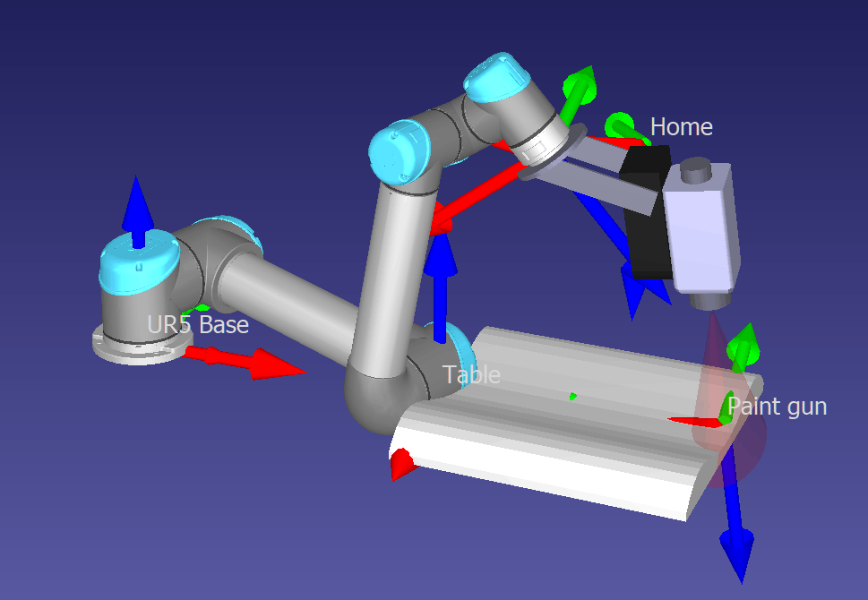
Task: Click the blue Z axis arrow above robot base
Action: click(138, 210)
